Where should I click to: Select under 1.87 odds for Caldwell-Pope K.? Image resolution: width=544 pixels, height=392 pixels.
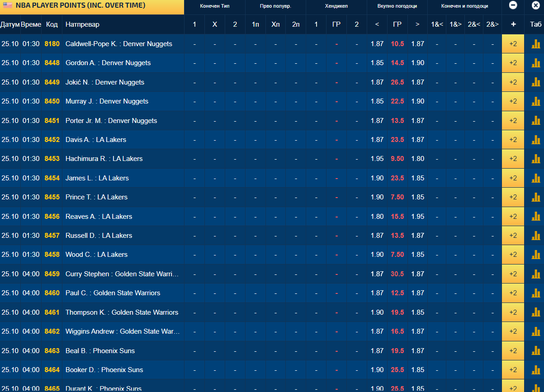(377, 44)
